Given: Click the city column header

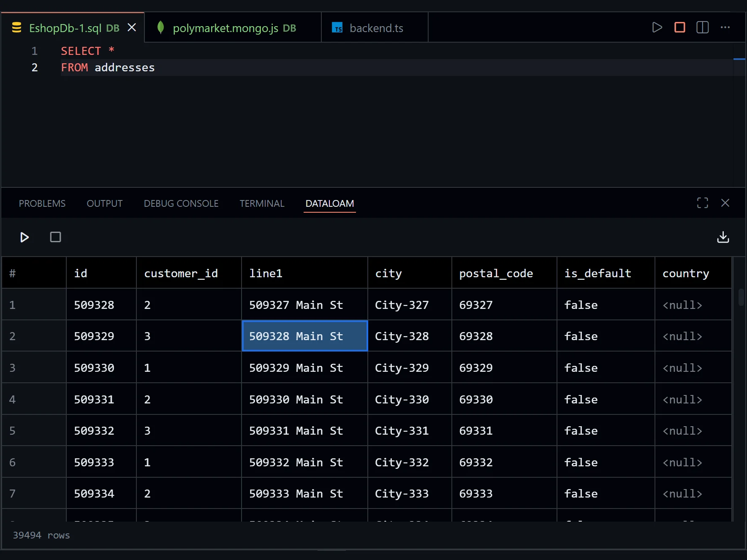Looking at the screenshot, I should 410,273.
